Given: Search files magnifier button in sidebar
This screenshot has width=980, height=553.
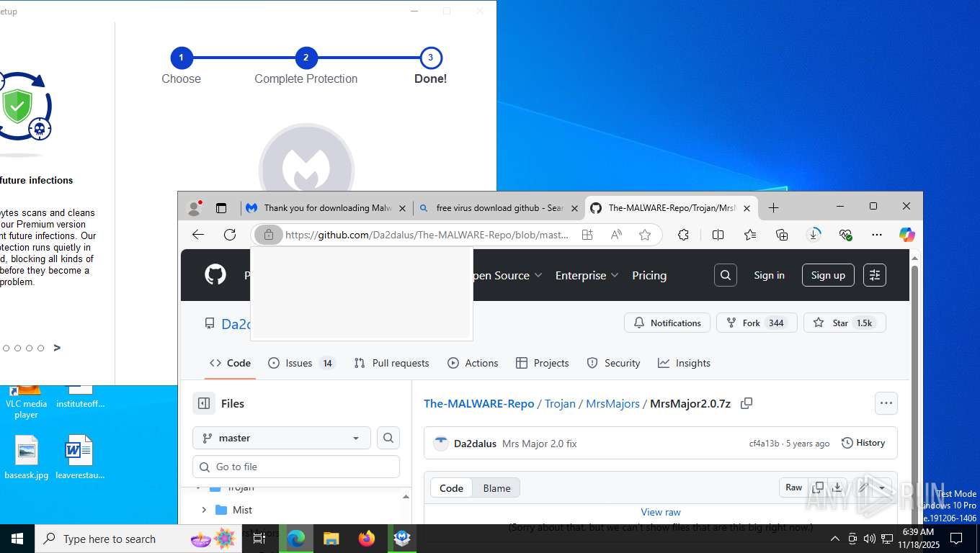Looking at the screenshot, I should pos(388,438).
